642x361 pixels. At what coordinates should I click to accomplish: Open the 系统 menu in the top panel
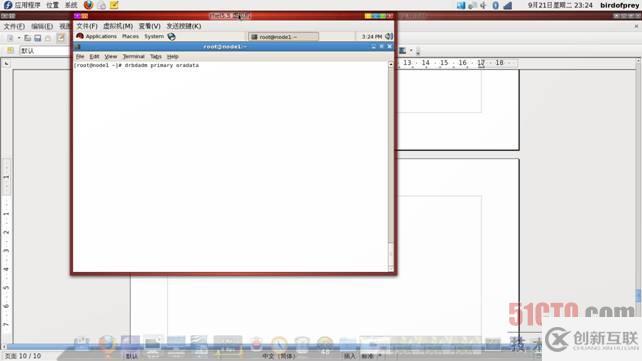[71, 5]
